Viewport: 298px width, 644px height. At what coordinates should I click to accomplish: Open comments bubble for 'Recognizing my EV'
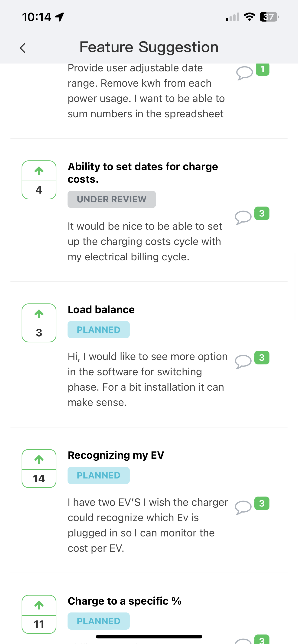coord(243,507)
